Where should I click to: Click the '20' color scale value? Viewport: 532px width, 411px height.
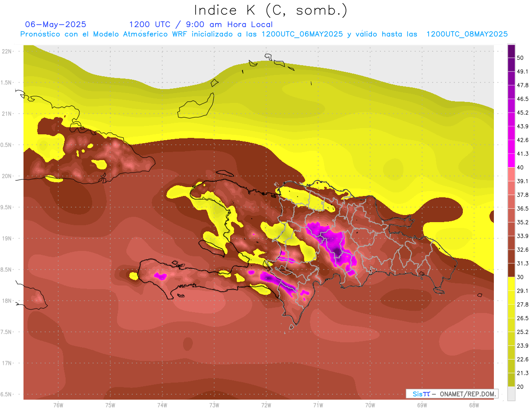[x=520, y=387]
